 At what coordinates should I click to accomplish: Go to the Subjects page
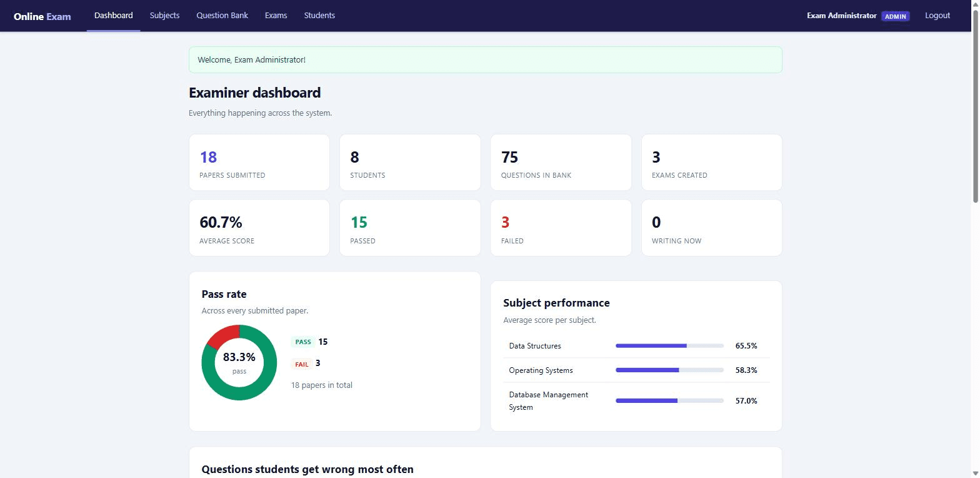[x=164, y=16]
